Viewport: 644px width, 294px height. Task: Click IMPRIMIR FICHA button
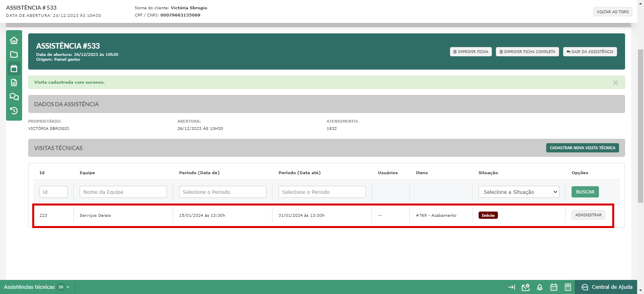click(x=471, y=52)
